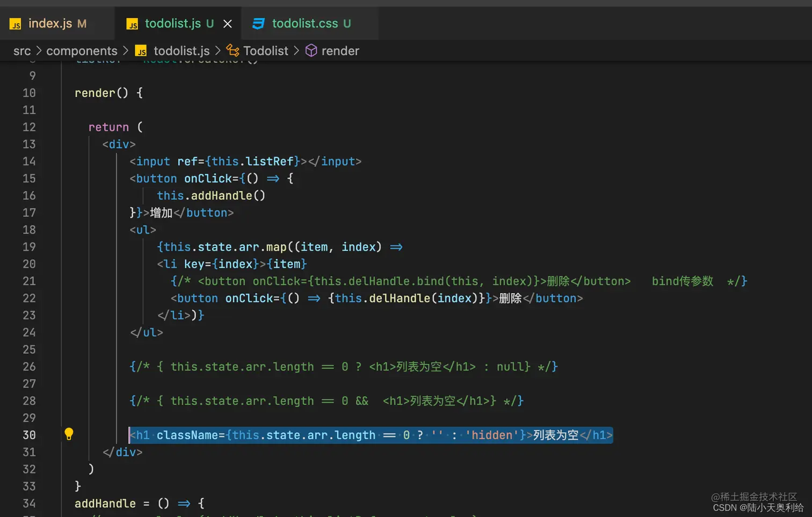
Task: Click the 'bind传参数' comment text
Action: (x=682, y=281)
